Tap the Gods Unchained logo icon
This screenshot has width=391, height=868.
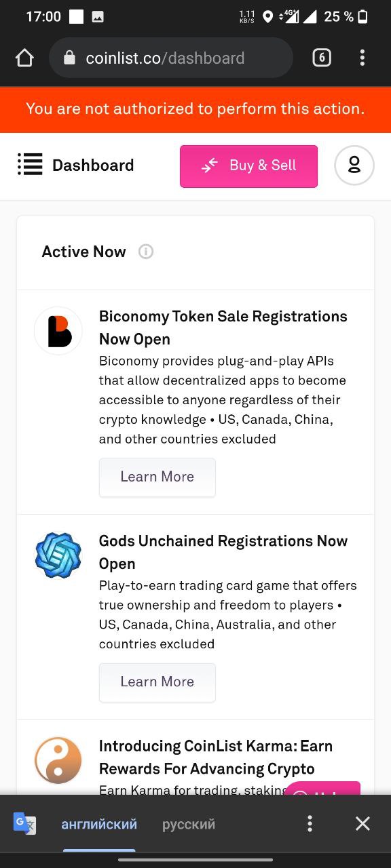(58, 555)
